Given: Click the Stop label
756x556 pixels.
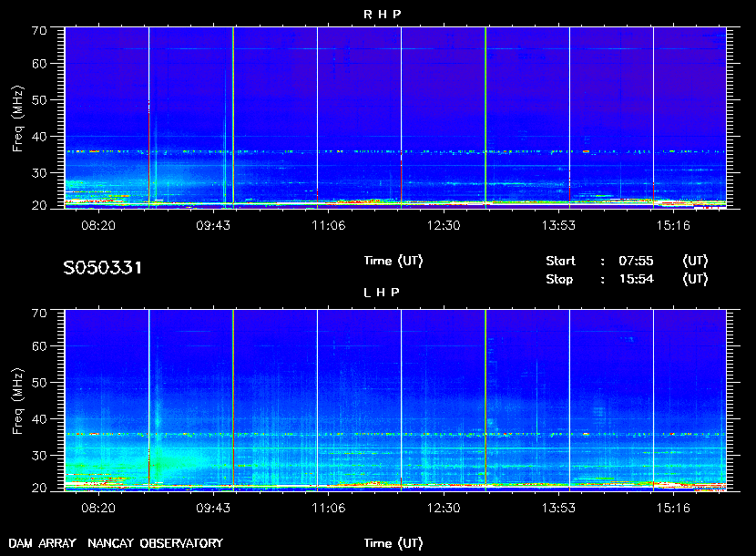Looking at the screenshot, I should pos(559,279).
